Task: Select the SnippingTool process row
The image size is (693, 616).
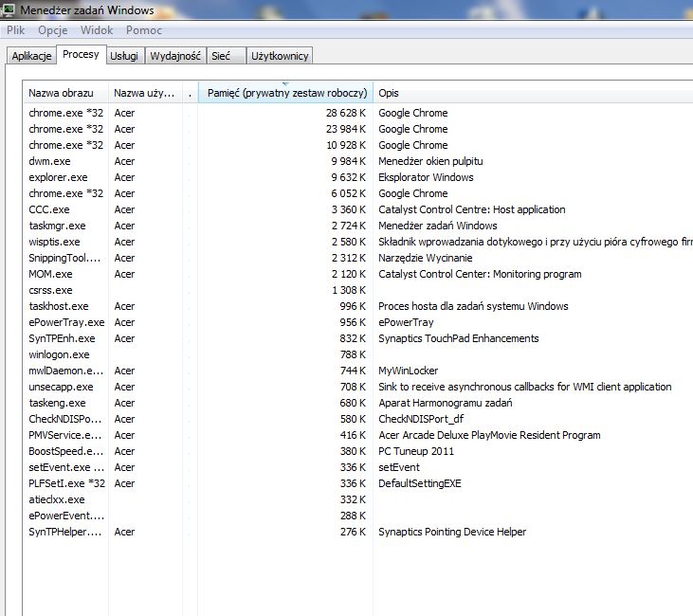Action: (x=64, y=258)
